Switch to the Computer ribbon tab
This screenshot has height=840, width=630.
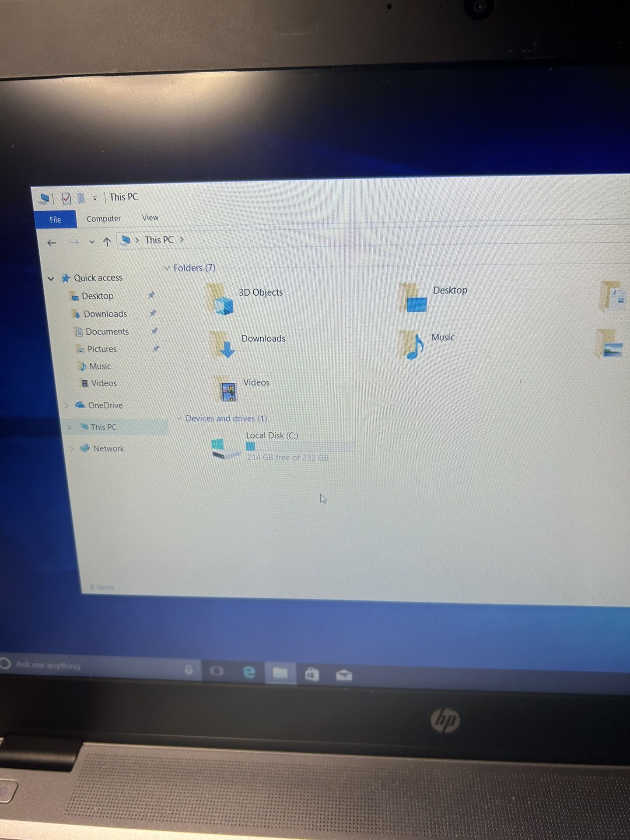104,219
